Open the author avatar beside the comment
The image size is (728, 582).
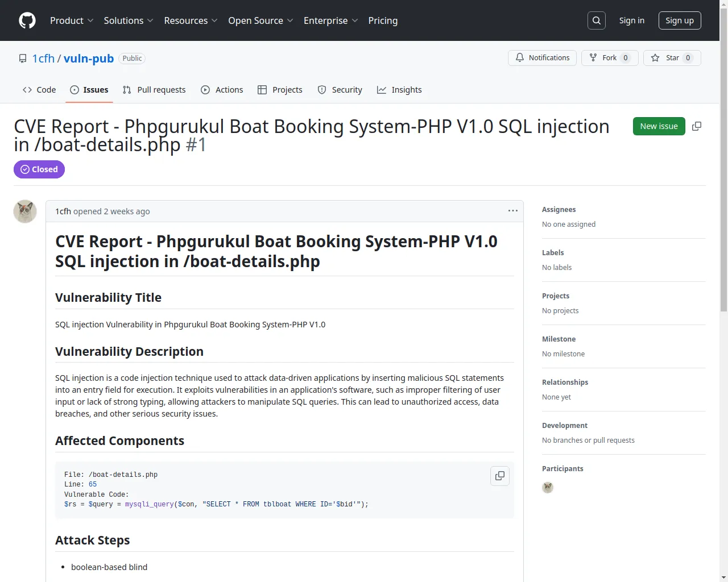(x=25, y=211)
